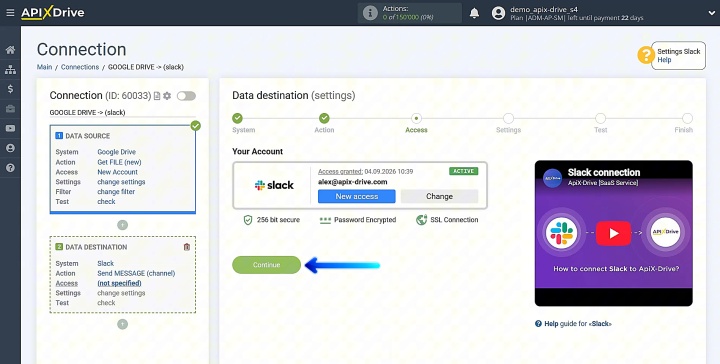This screenshot has height=364, width=720.
Task: Toggle the connection on/off switch
Action: tap(186, 95)
